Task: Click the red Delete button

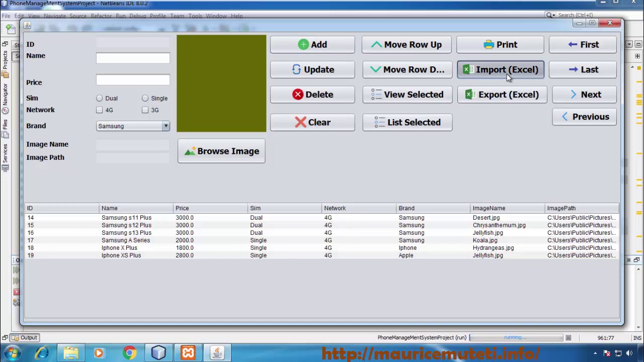Action: (x=312, y=95)
